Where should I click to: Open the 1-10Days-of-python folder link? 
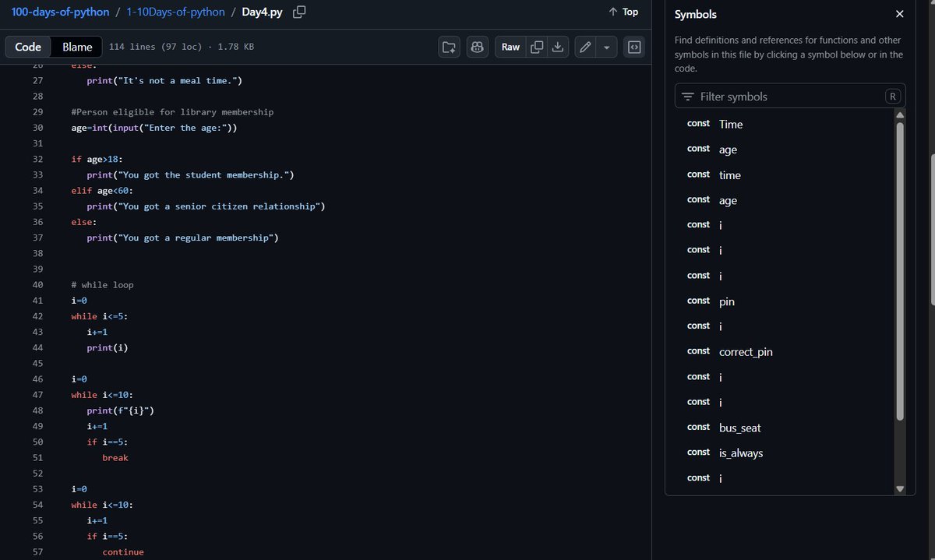pyautogui.click(x=176, y=12)
